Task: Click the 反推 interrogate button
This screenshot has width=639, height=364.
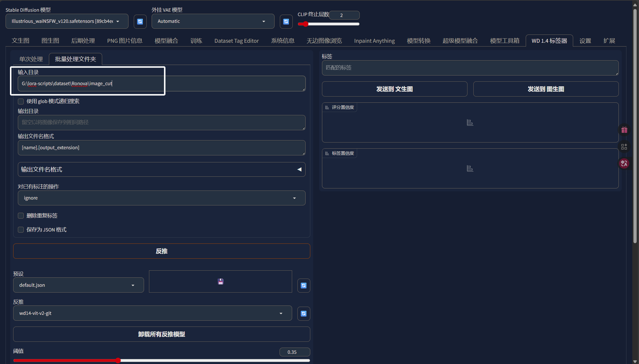Action: click(x=162, y=251)
